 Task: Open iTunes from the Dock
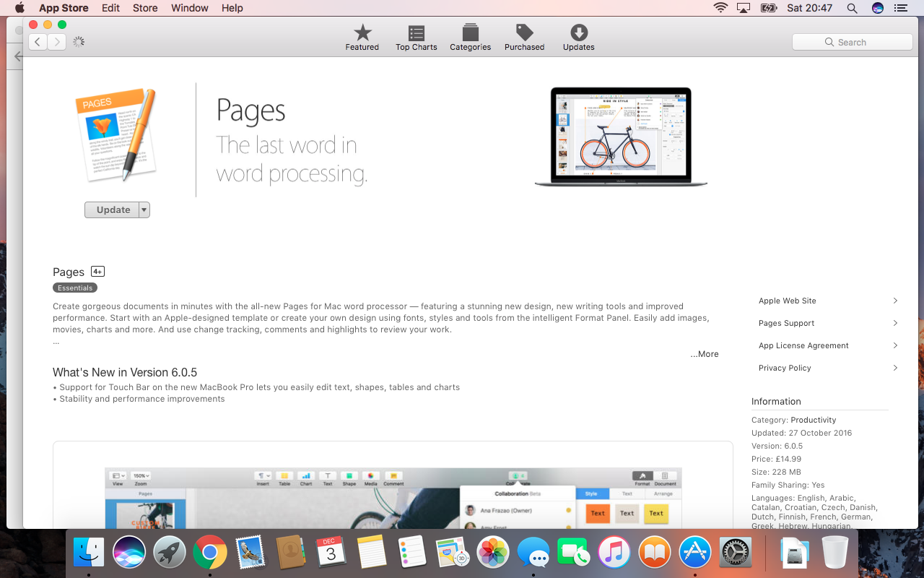[614, 553]
